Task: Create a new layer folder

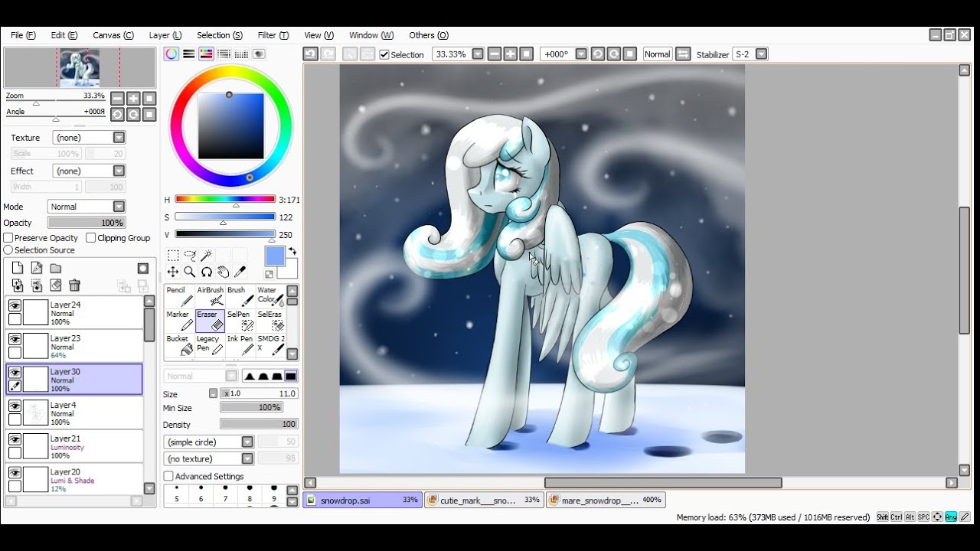Action: tap(56, 268)
